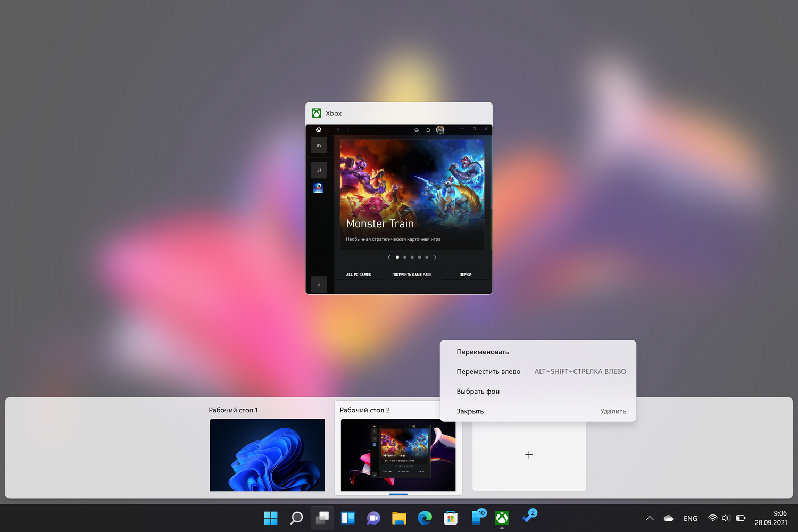Viewport: 798px width, 532px height.
Task: Click the console icon beside the bell in Xbox
Action: pos(417,130)
